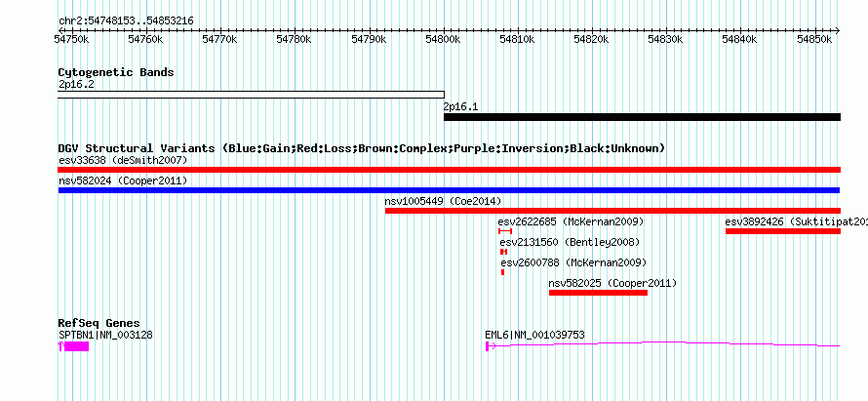
Task: Click the EML6 intron line
Action: tap(664, 342)
